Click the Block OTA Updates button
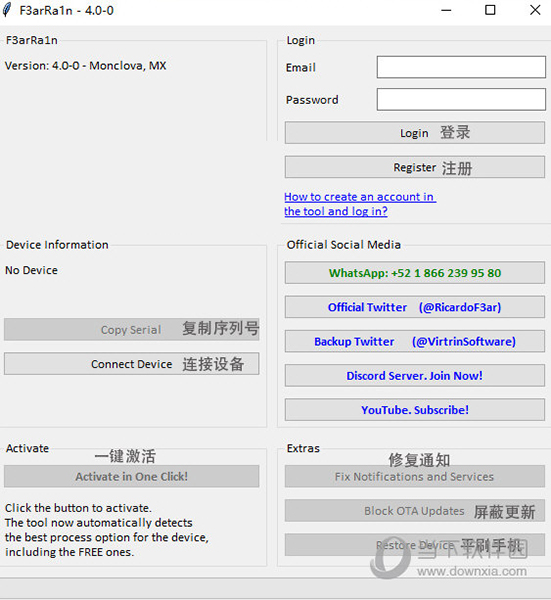 [415, 510]
